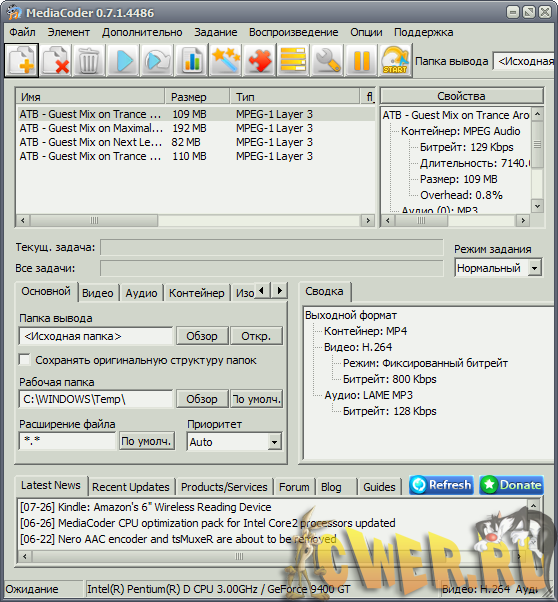This screenshot has height=602, width=558.
Task: Click the file list horizontal scrollbar thumb
Action: [x=94, y=220]
